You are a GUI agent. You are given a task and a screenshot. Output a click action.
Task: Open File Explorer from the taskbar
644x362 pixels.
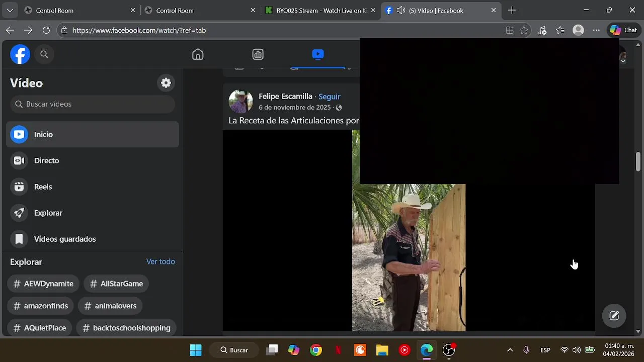click(x=382, y=350)
